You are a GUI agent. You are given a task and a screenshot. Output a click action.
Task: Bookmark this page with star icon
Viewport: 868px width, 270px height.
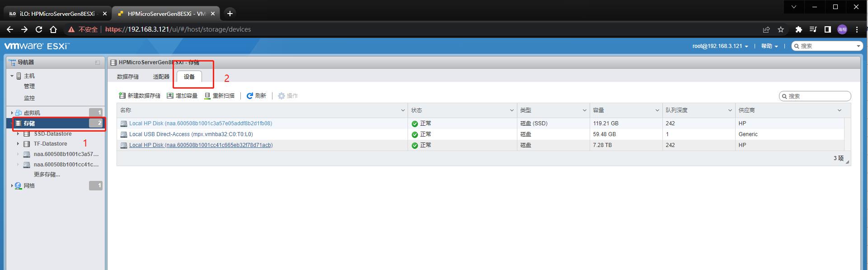tap(781, 29)
